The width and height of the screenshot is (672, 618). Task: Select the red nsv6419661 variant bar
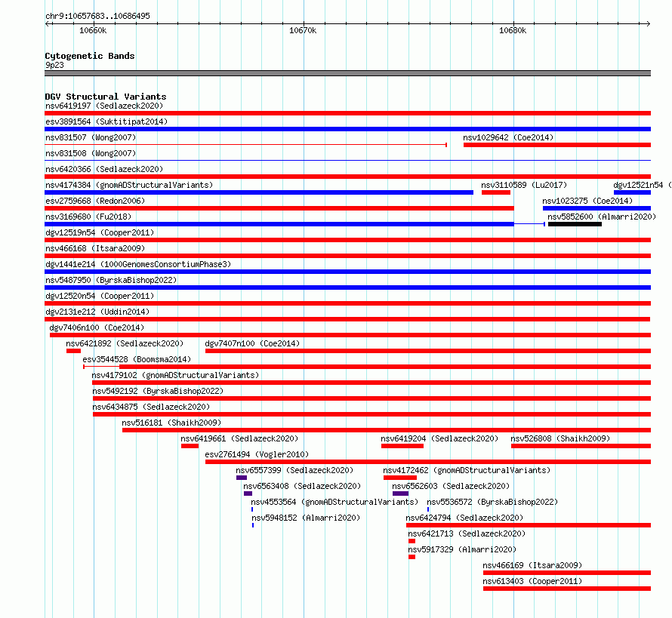pos(190,446)
